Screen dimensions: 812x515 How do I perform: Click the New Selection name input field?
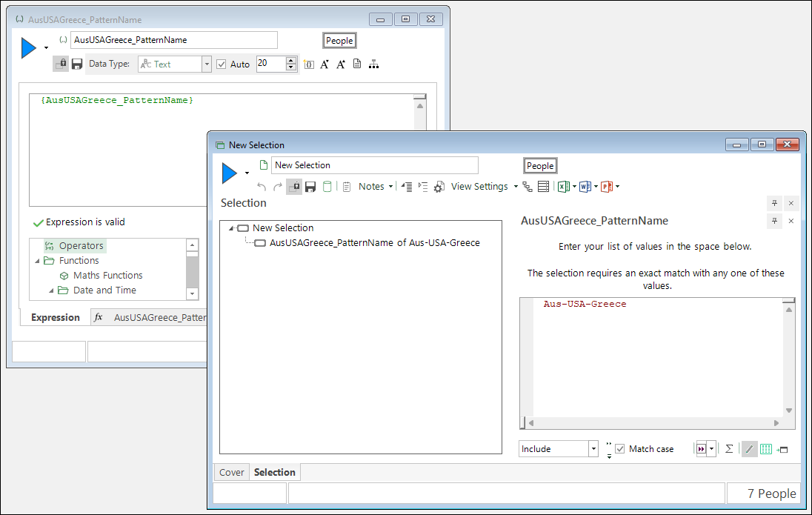[x=374, y=165]
